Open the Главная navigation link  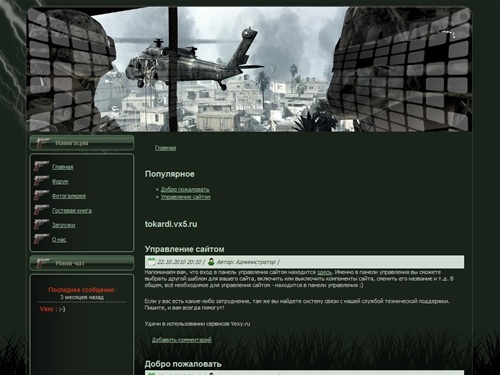[x=63, y=167]
